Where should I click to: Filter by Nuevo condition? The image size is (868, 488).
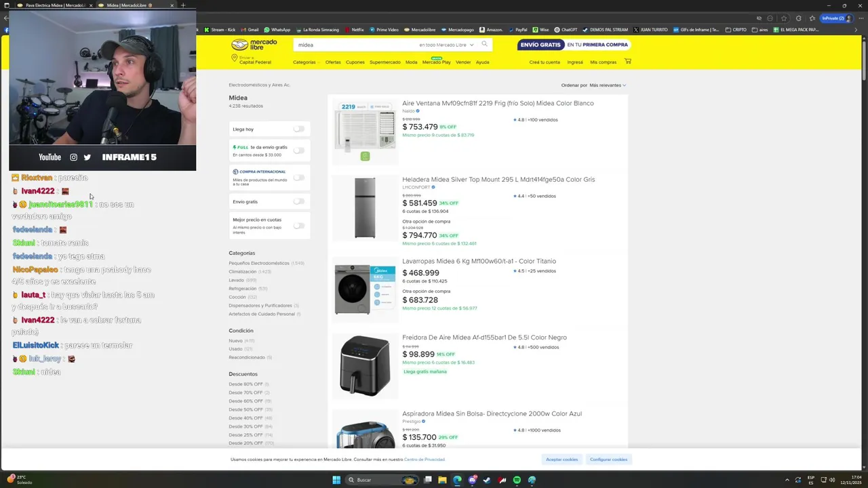(x=235, y=341)
